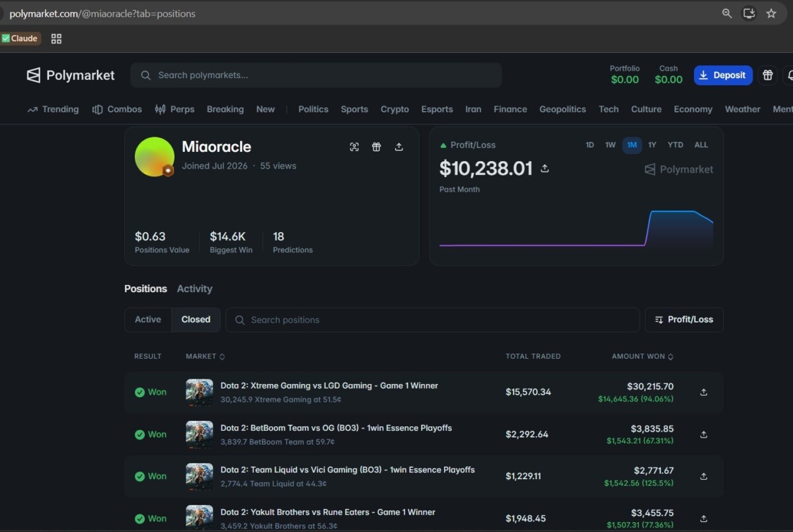Image resolution: width=793 pixels, height=532 pixels.
Task: Open the Geopolitics category
Action: tap(562, 110)
